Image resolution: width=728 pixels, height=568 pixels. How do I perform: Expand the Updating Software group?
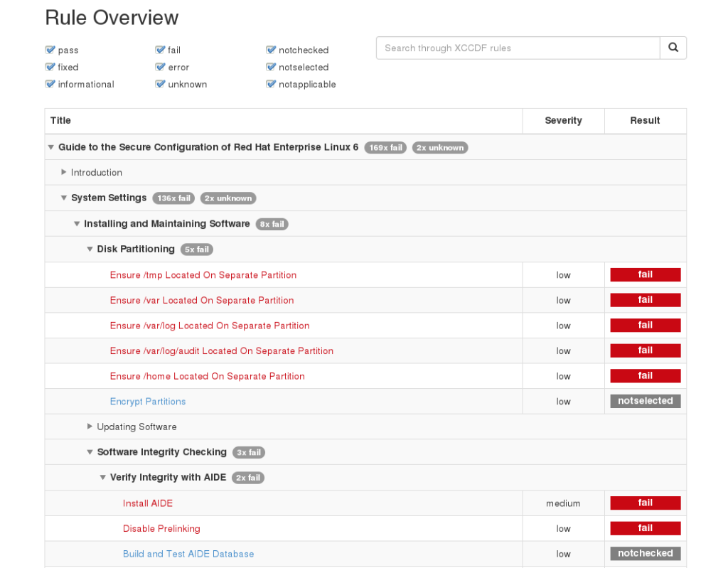(x=90, y=427)
